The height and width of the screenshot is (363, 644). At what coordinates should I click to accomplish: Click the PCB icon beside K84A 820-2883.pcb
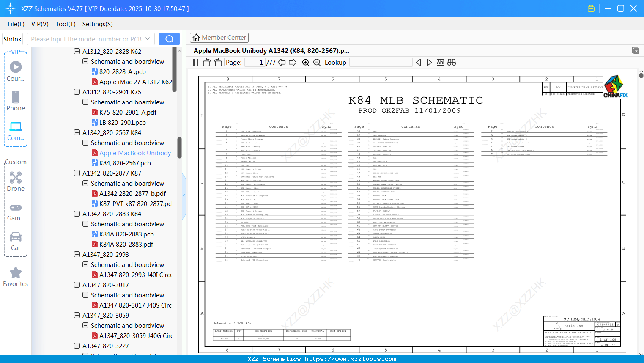pos(95,234)
